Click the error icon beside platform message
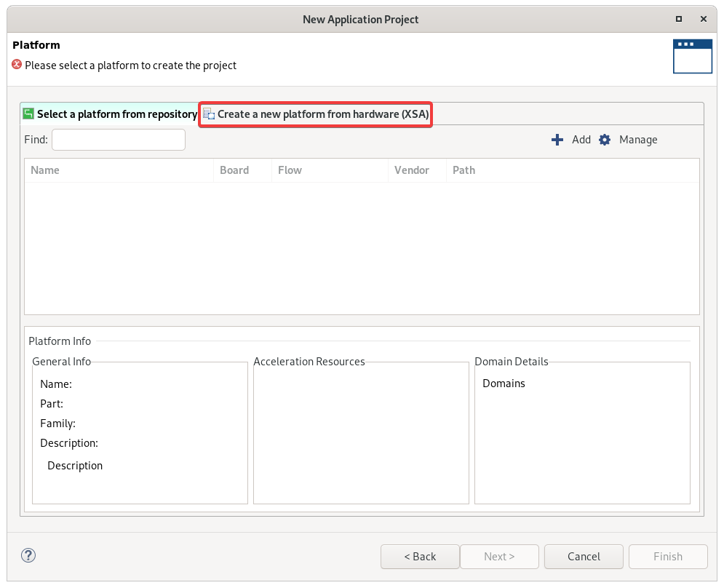 coord(17,65)
